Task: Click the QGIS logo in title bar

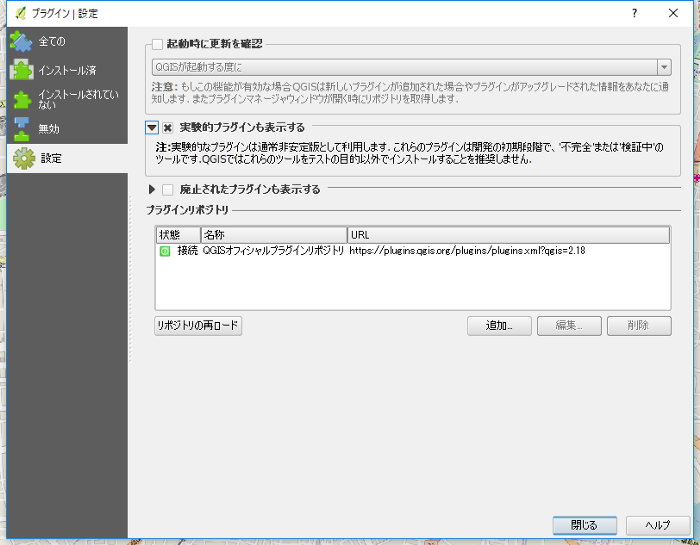Action: pos(20,13)
